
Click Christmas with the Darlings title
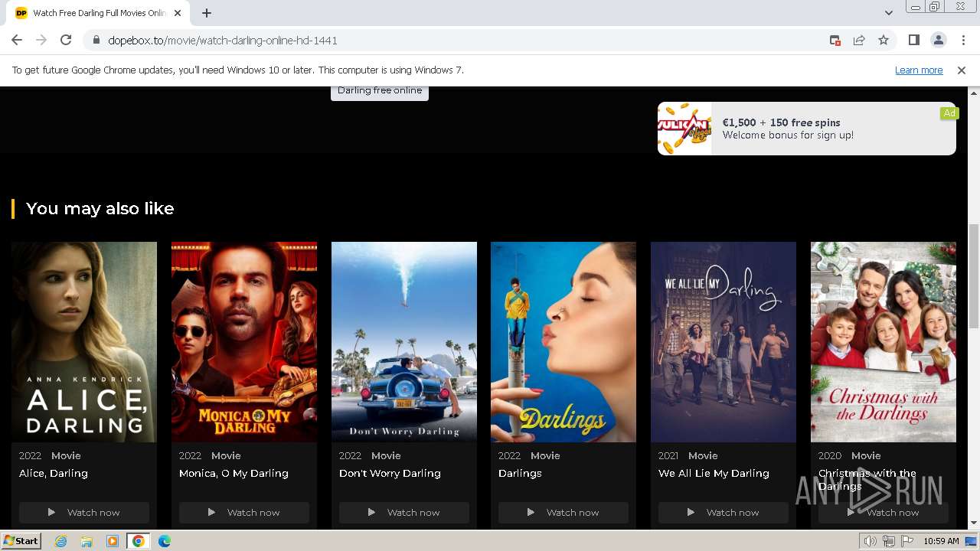[867, 480]
